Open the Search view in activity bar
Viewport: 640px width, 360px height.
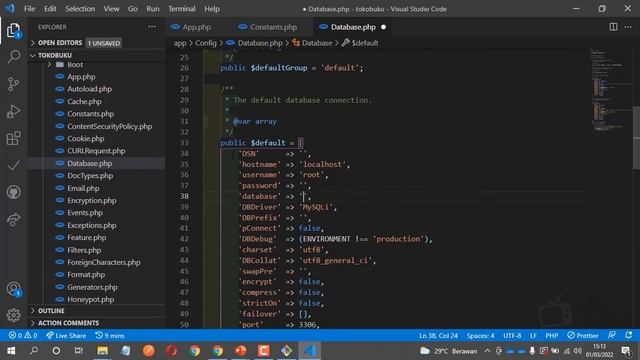13,57
